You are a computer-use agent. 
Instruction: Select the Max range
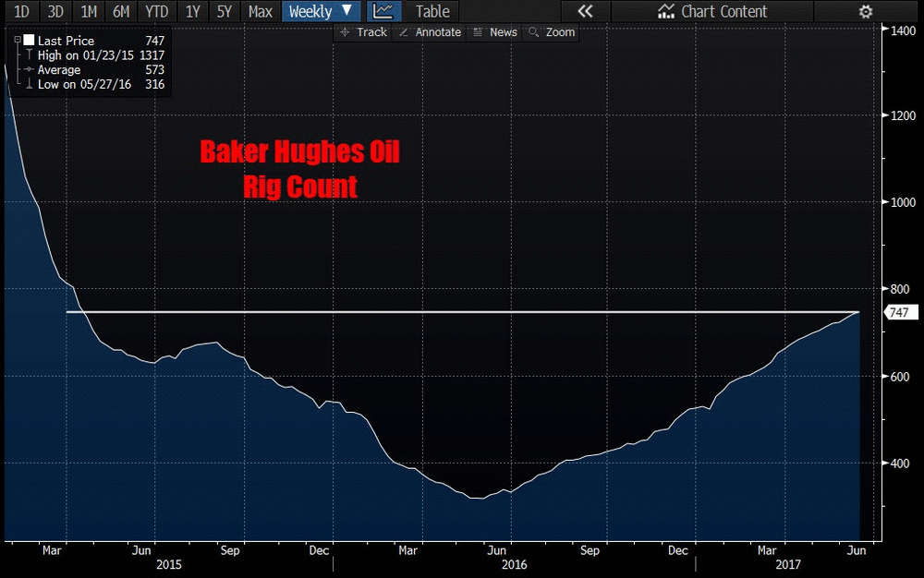pos(261,11)
